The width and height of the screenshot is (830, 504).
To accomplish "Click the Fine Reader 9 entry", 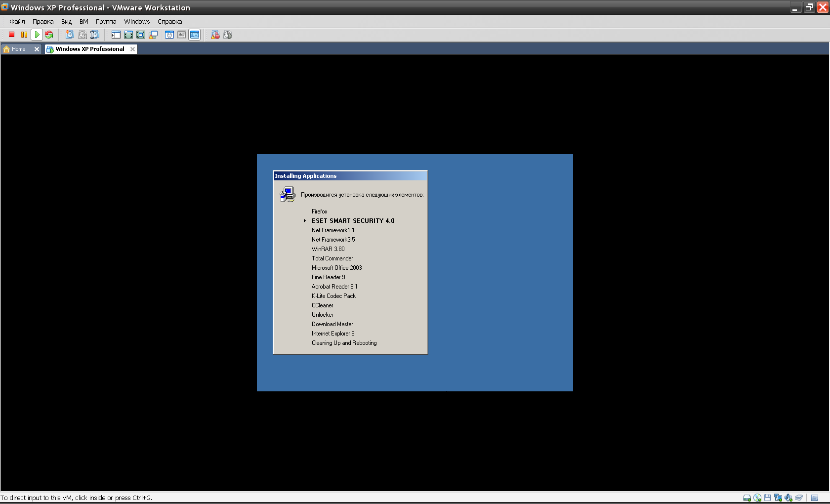I will click(328, 277).
